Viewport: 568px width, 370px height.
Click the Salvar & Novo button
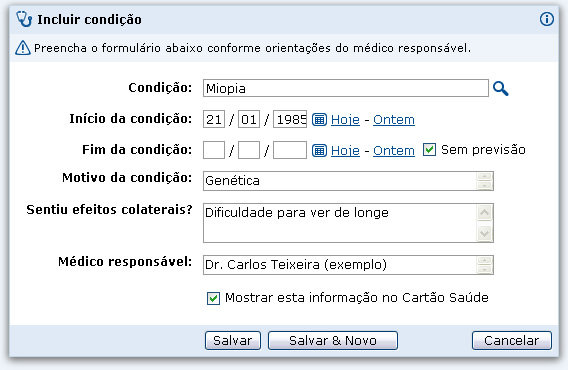coord(333,340)
